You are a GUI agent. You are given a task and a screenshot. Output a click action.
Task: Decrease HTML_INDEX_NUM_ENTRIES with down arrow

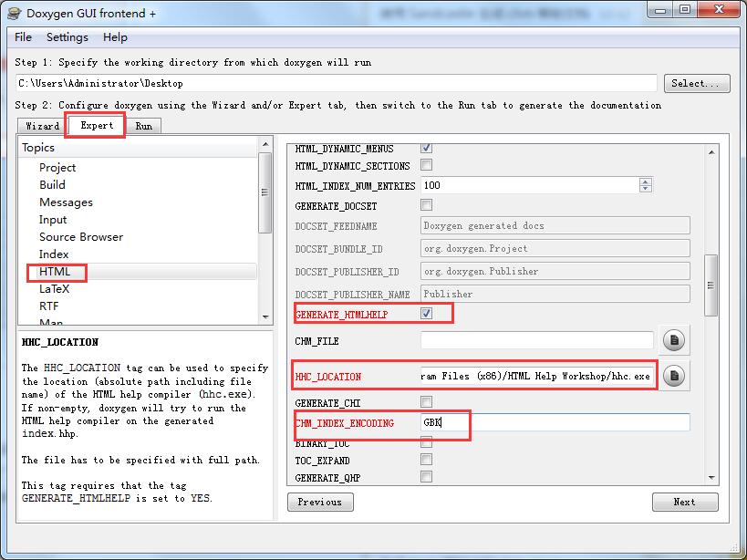(x=646, y=189)
